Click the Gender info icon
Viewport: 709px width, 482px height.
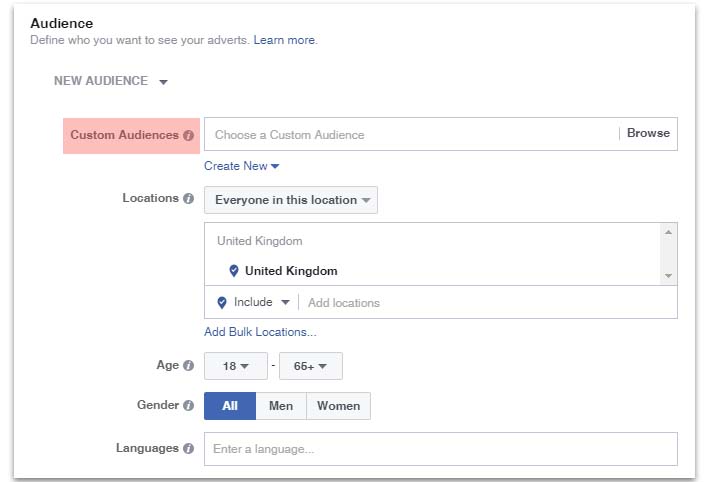click(189, 405)
